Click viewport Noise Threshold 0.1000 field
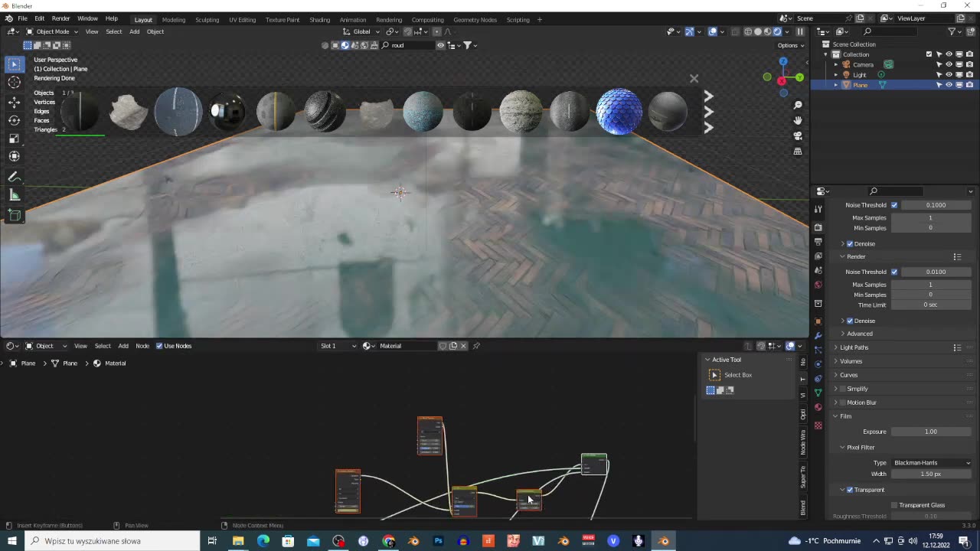Screen dimensions: 980x551 tap(936, 205)
